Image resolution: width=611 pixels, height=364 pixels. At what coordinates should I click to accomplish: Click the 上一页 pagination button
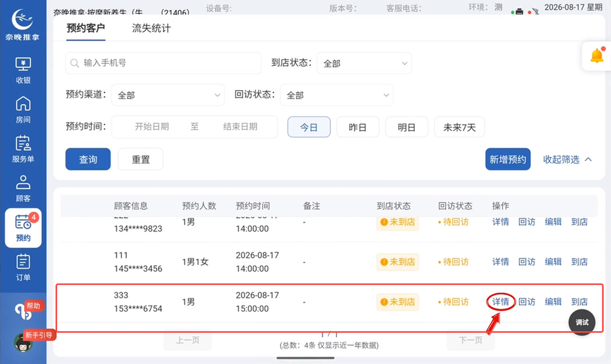[187, 340]
